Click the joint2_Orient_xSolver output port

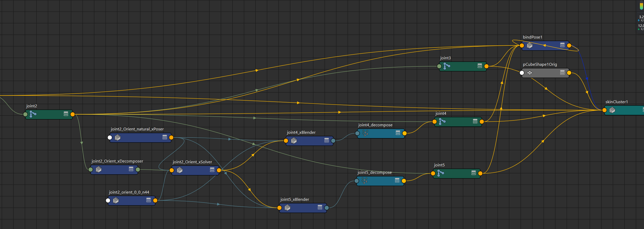coord(219,170)
